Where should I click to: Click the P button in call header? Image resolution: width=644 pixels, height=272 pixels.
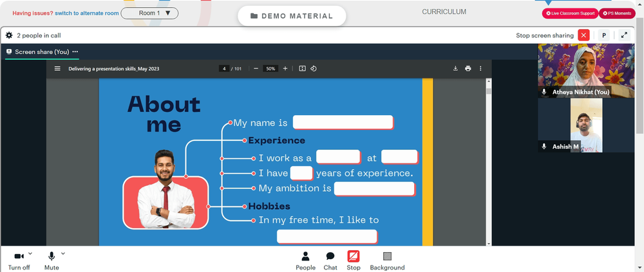point(604,35)
